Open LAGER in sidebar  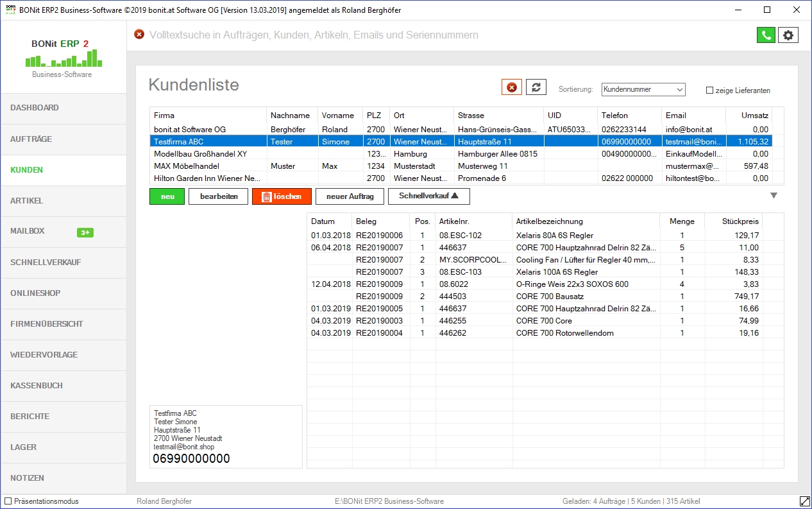click(63, 447)
